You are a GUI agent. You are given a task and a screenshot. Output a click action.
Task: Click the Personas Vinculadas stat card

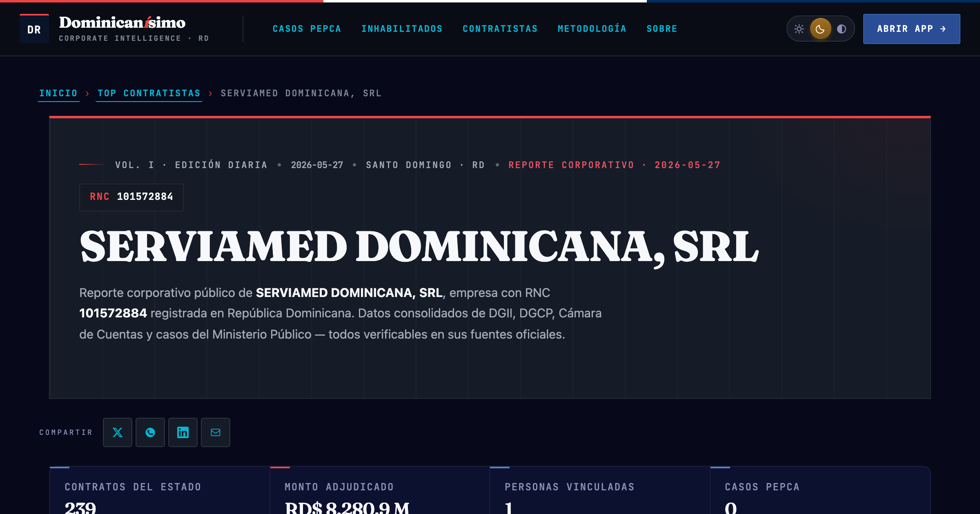point(600,491)
